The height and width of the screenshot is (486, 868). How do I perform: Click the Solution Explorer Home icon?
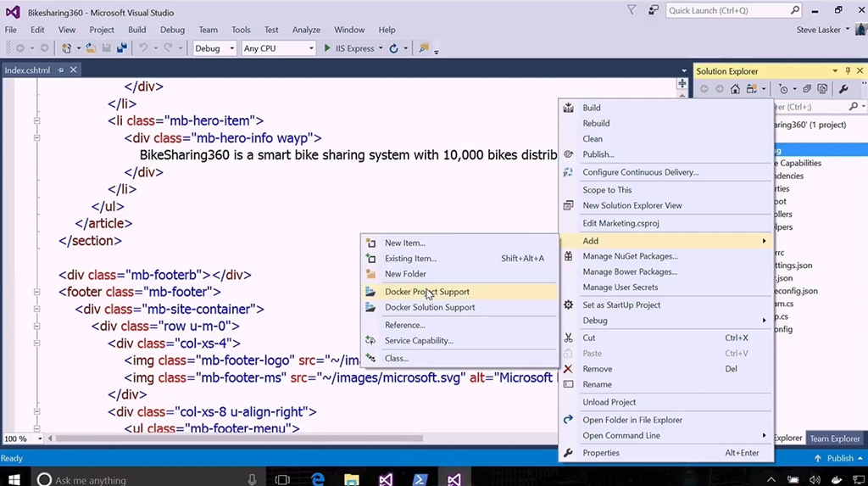[x=735, y=89]
